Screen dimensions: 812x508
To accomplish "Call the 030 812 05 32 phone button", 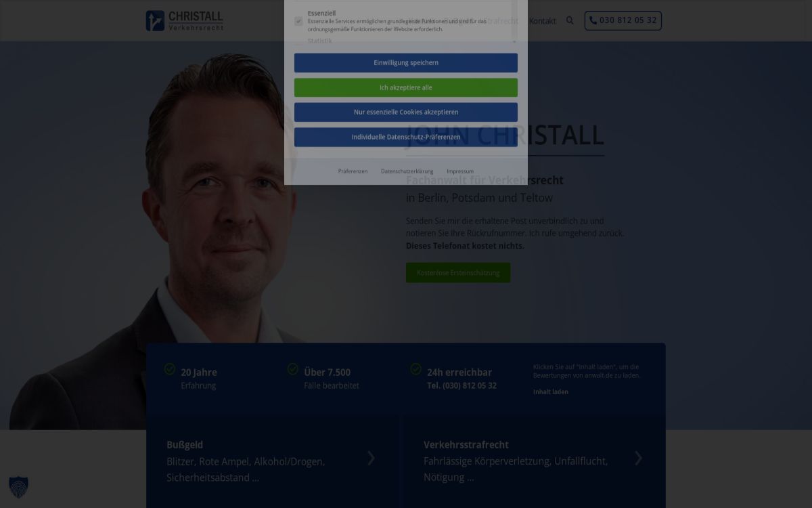I will tap(623, 20).
